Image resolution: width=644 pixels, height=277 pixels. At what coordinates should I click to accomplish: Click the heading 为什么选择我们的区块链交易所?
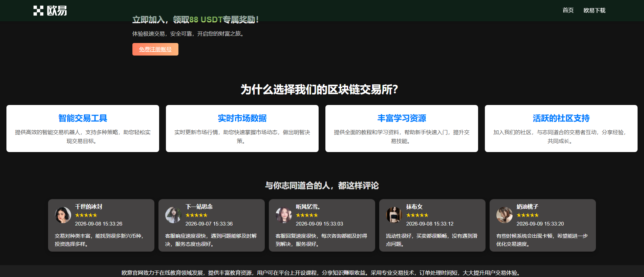(x=319, y=90)
